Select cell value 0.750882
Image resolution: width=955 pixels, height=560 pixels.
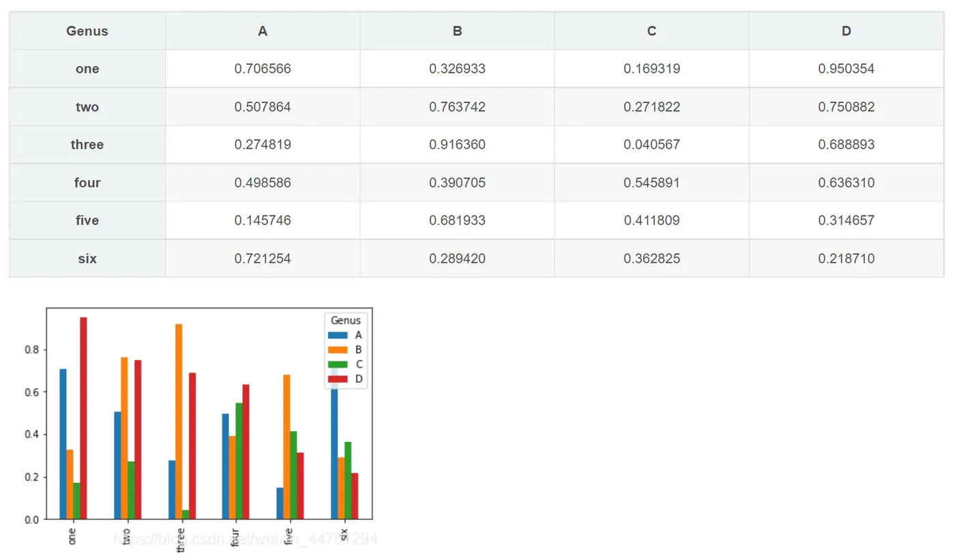click(847, 107)
